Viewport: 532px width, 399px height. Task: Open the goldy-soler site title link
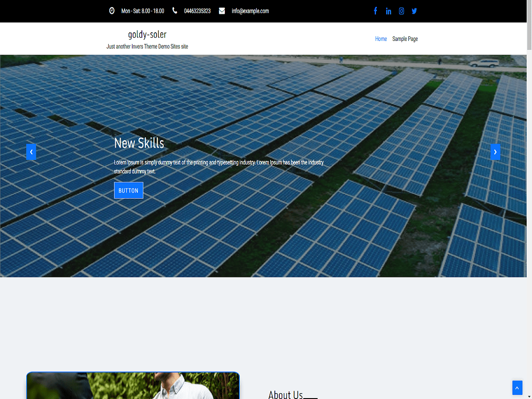(147, 35)
